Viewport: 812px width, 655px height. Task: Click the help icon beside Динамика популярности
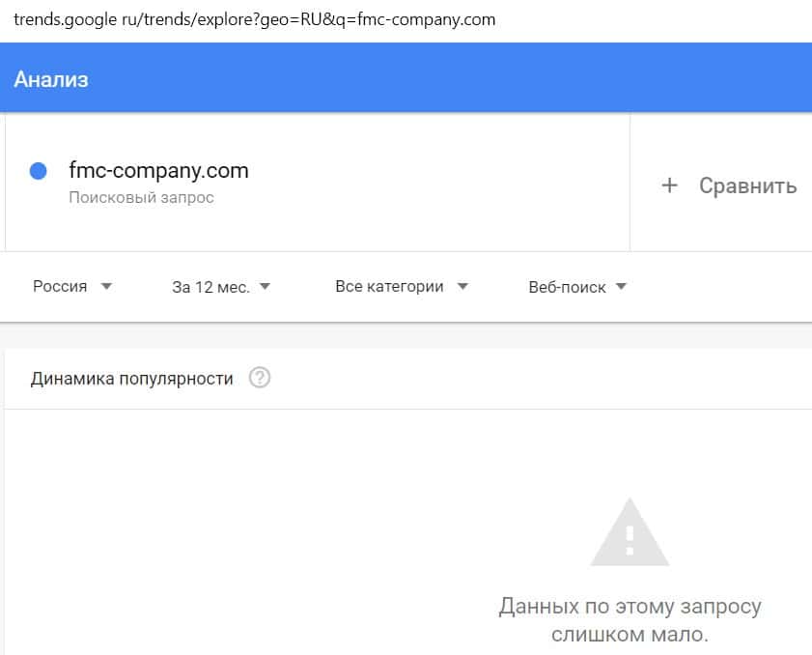(x=259, y=378)
